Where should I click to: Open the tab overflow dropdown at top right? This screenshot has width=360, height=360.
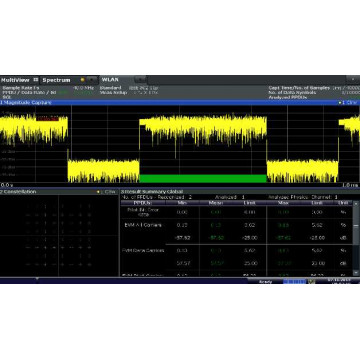click(x=353, y=79)
